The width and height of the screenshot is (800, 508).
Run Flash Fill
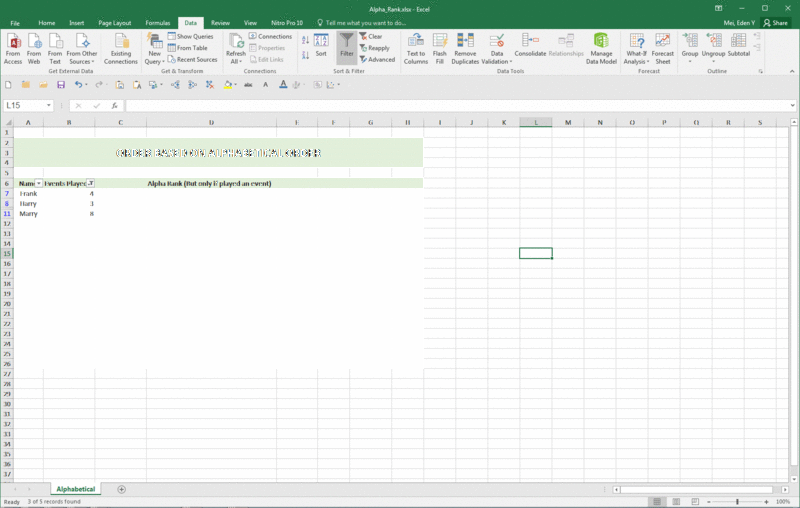(x=439, y=49)
